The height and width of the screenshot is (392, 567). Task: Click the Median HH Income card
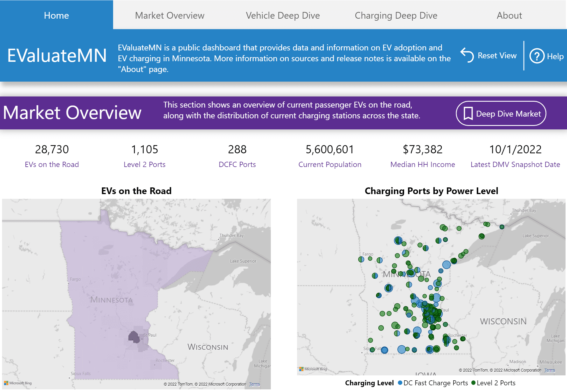point(422,156)
